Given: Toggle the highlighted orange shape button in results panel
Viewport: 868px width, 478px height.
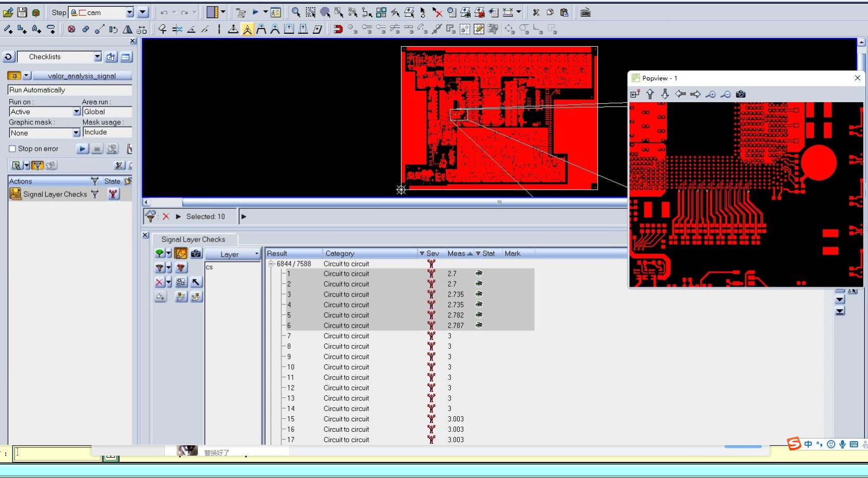Looking at the screenshot, I should (x=180, y=254).
